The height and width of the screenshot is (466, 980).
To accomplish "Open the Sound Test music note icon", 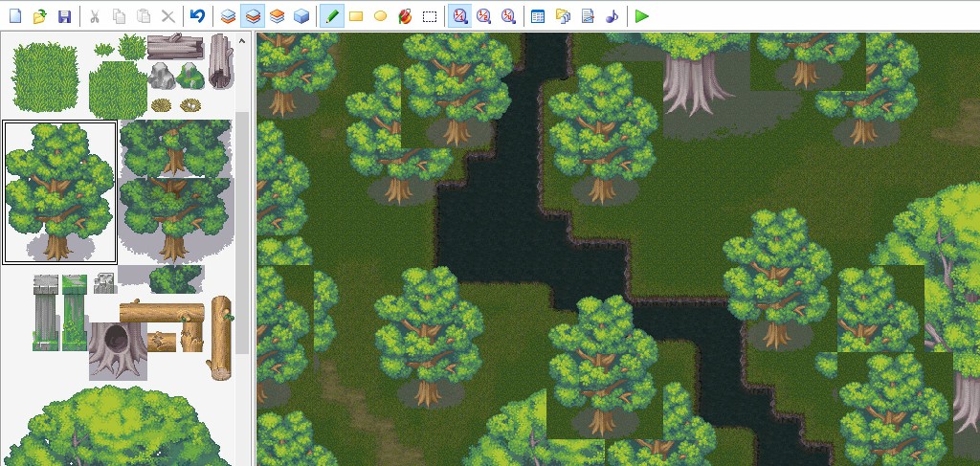I will (x=612, y=16).
